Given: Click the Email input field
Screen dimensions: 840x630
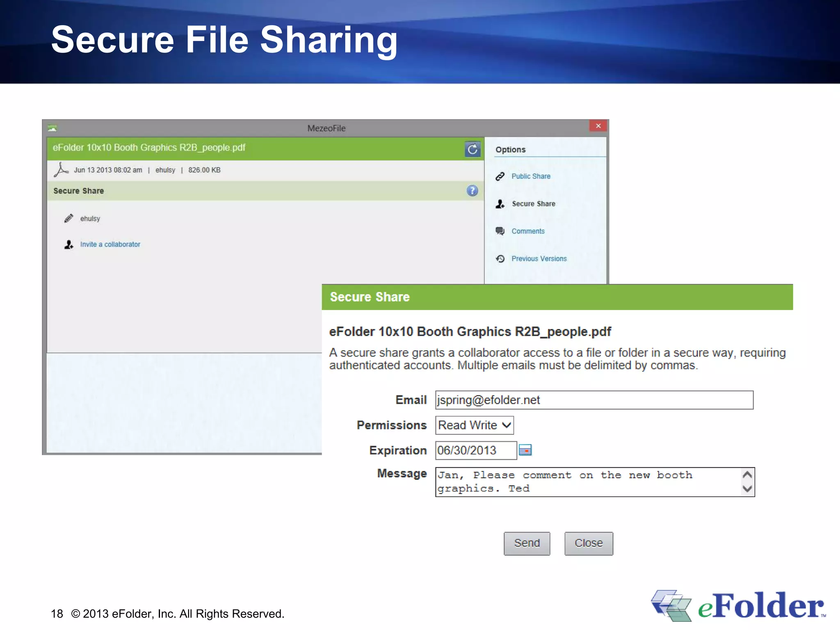Looking at the screenshot, I should pos(594,400).
